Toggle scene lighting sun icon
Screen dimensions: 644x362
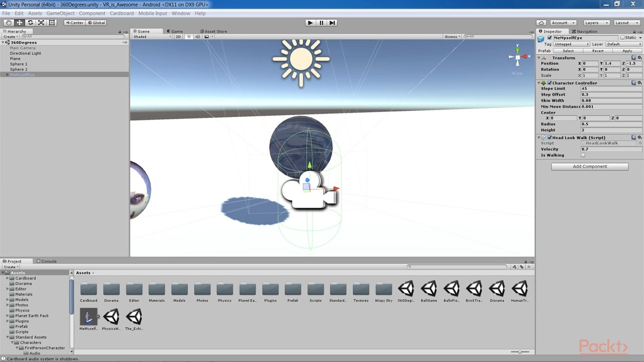click(189, 37)
